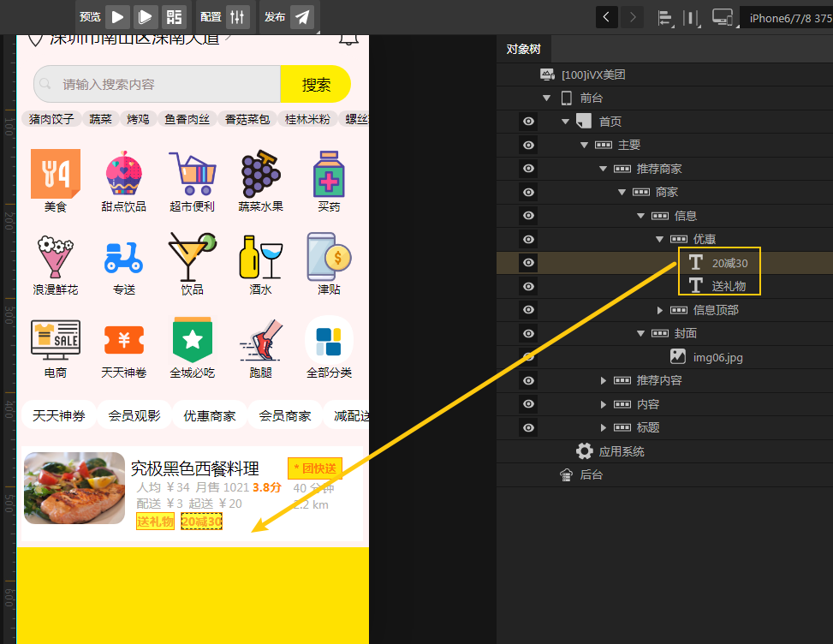
Task: Select the 猪肉饺子 filter chip
Action: click(x=51, y=119)
